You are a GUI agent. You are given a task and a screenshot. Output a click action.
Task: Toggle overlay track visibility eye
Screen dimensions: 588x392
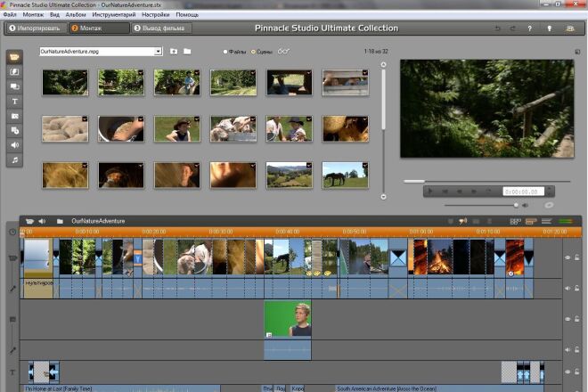click(568, 319)
